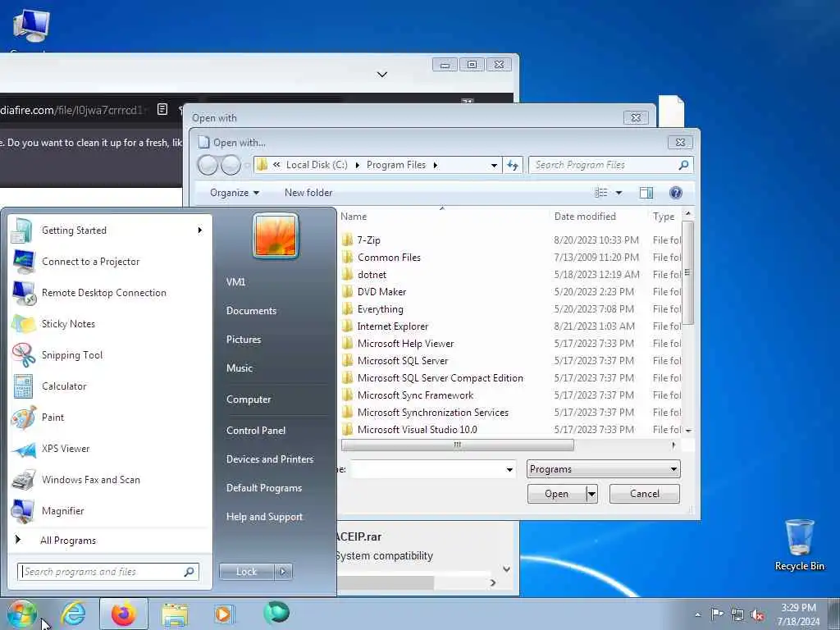Expand Getting Started submenu arrow
The height and width of the screenshot is (630, 840).
(200, 231)
